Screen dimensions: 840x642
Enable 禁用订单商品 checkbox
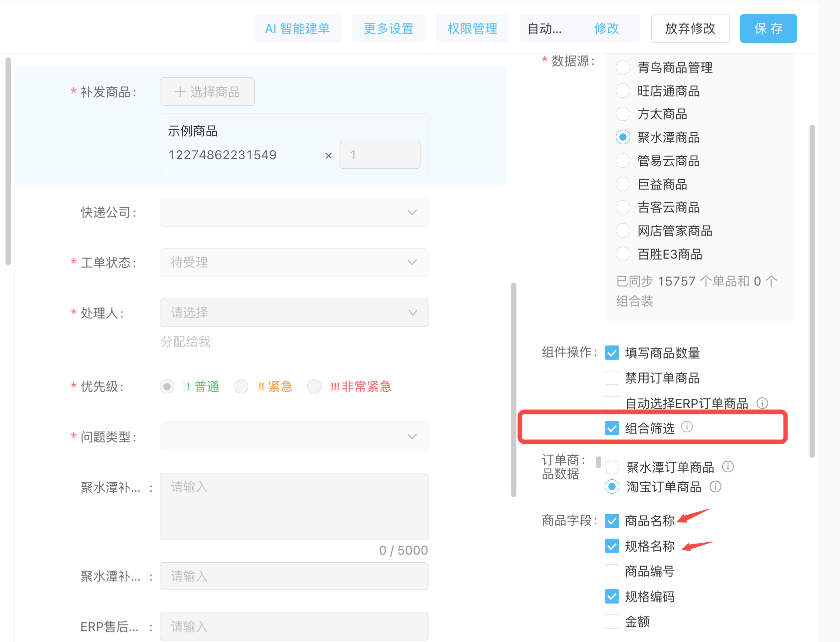click(x=612, y=378)
